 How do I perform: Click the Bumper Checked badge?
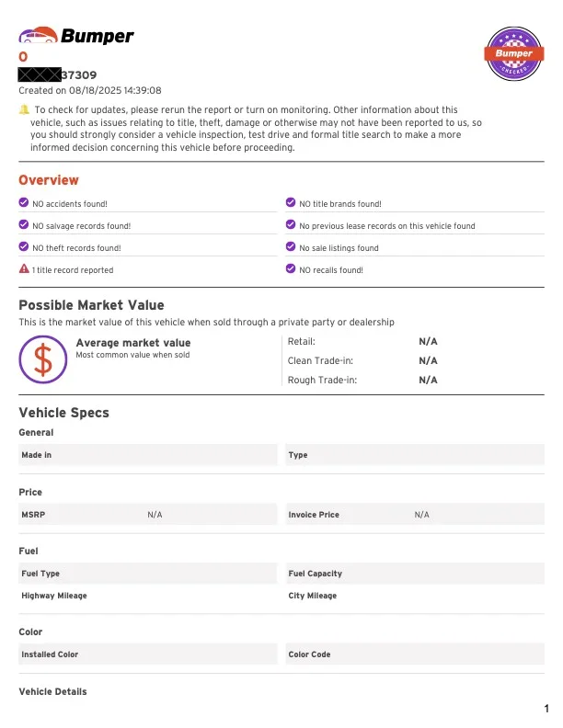(x=513, y=53)
